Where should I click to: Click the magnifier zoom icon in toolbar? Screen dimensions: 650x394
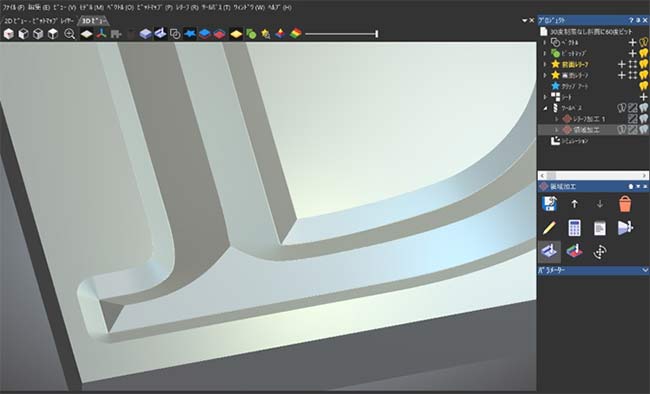pyautogui.click(x=70, y=34)
